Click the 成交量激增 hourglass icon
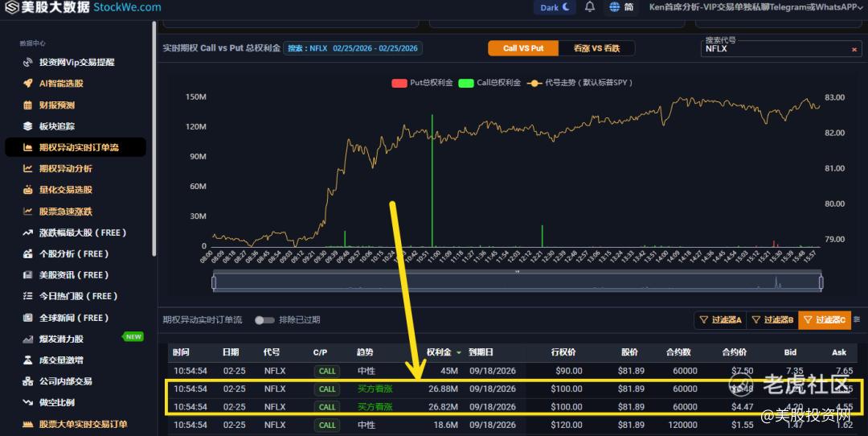The image size is (868, 436). point(27,360)
